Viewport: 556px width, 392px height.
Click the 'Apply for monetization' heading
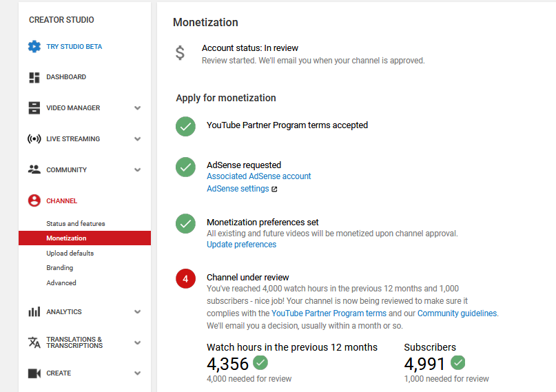[x=226, y=98]
